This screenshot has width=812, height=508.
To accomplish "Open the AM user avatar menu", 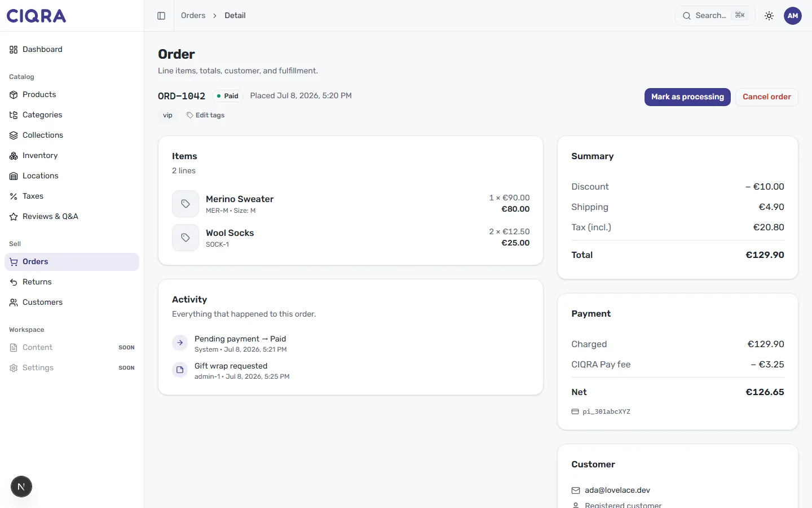I will pos(793,16).
